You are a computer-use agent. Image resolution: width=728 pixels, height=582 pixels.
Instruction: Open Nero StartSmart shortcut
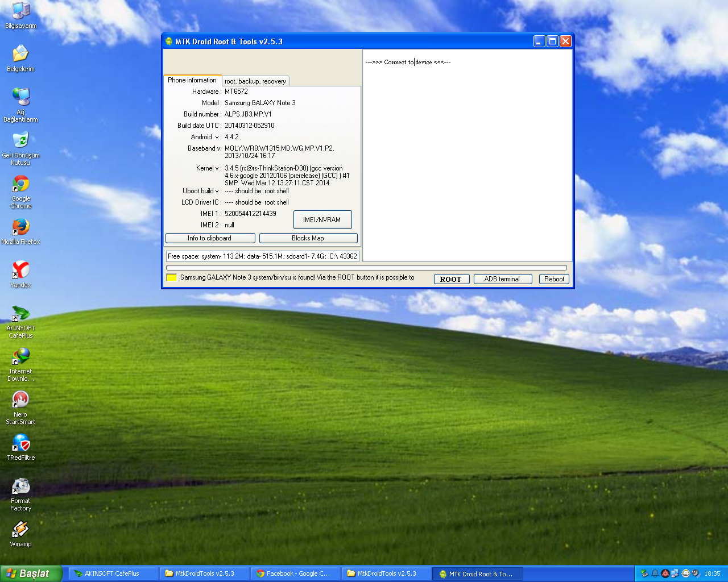[21, 400]
